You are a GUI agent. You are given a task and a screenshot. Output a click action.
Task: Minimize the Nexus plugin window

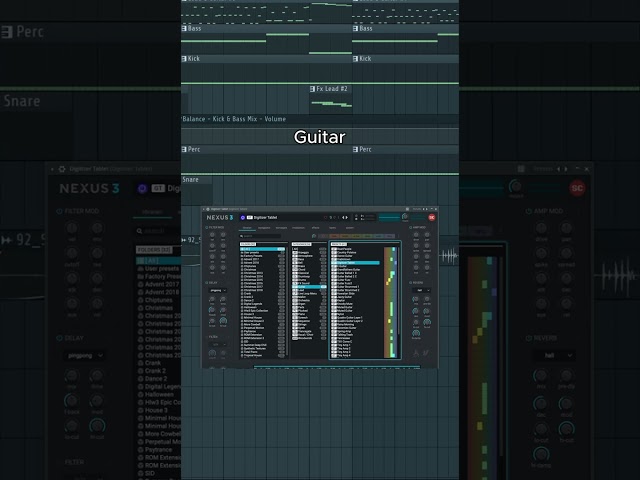(x=432, y=209)
